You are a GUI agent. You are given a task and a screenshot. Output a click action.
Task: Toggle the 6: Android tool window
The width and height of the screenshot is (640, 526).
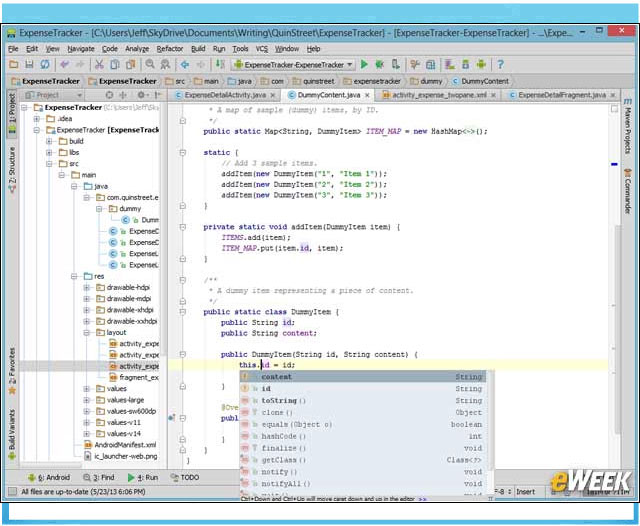click(49, 477)
